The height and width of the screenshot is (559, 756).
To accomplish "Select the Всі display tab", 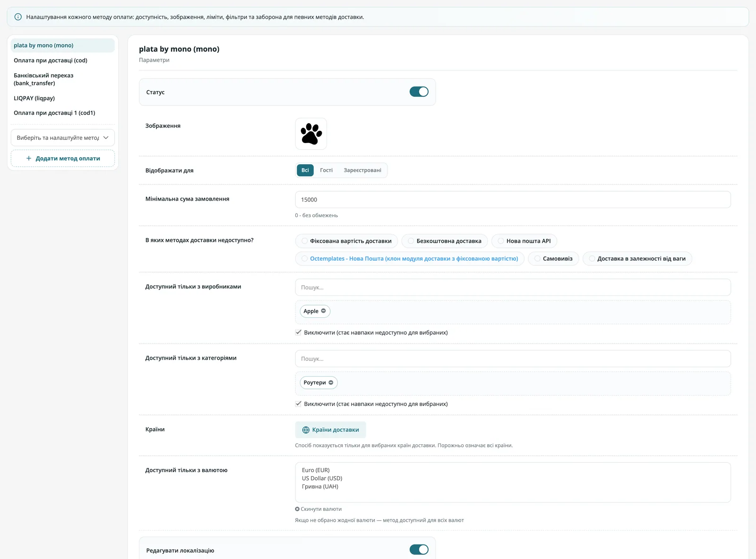I will point(305,170).
